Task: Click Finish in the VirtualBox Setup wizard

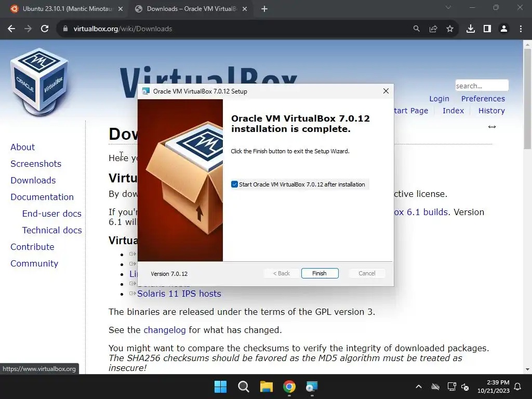Action: pos(320,273)
